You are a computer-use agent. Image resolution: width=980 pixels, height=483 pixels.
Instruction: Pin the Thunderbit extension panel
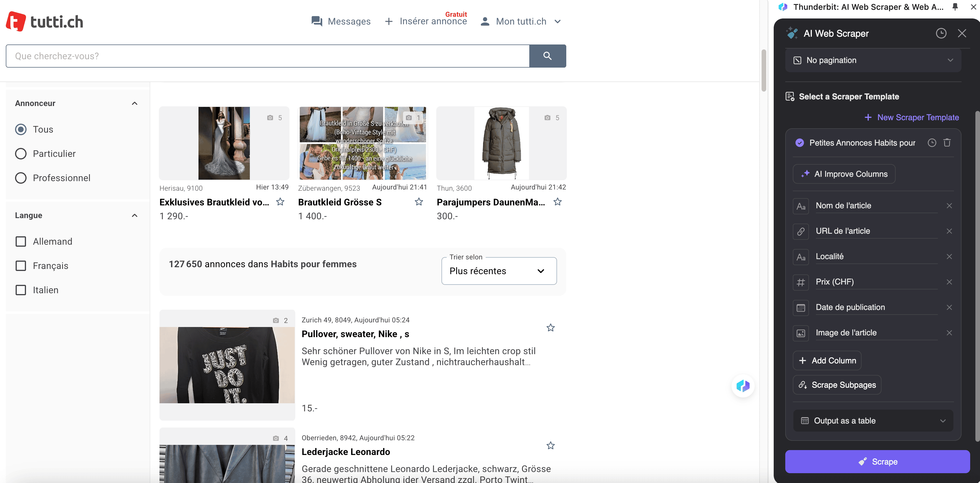[955, 7]
